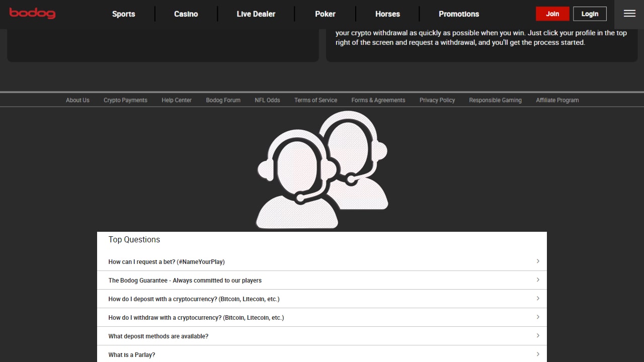The height and width of the screenshot is (362, 644).
Task: View the Promotions page
Action: [459, 14]
